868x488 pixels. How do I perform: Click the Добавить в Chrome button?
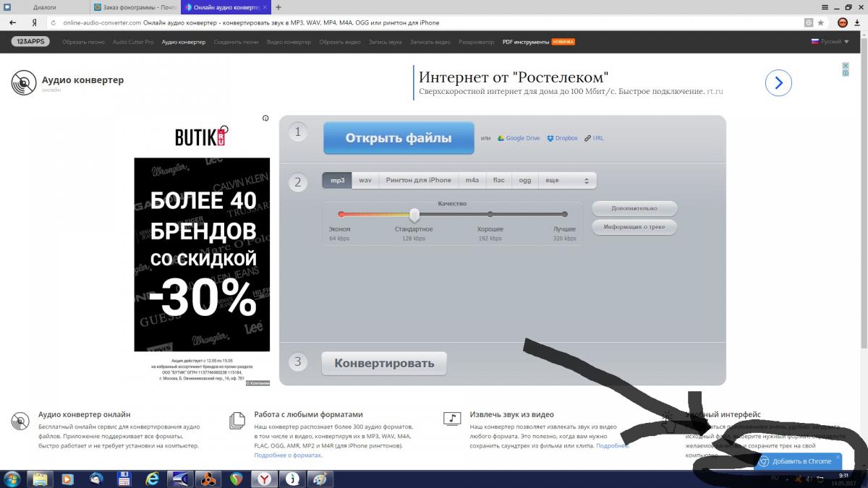pos(798,461)
